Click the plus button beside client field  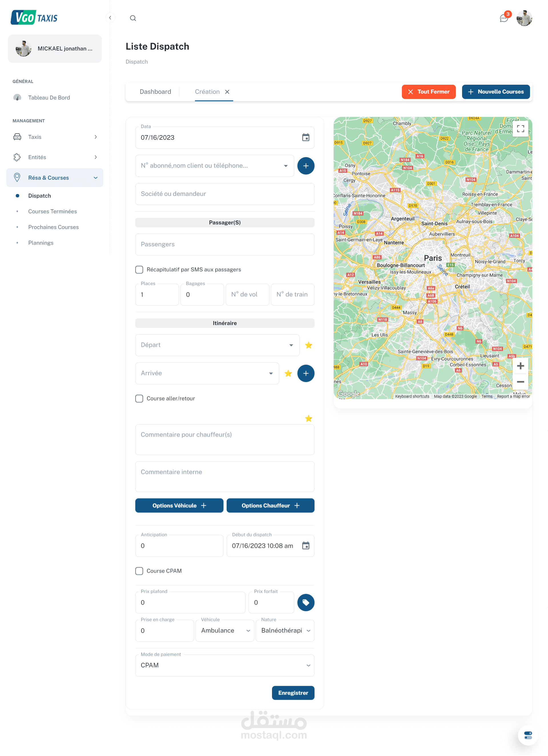(305, 166)
